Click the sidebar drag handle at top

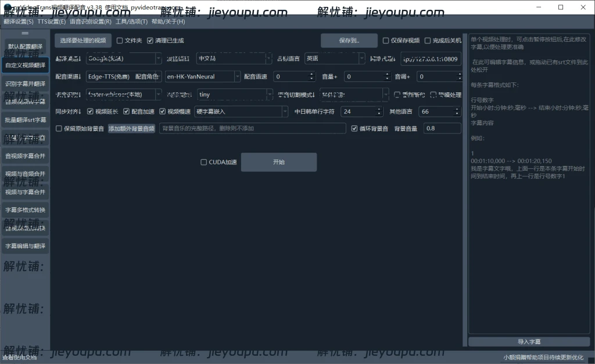pos(25,34)
